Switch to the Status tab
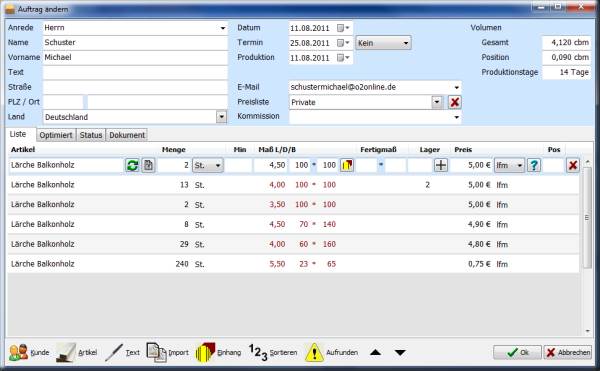 click(x=91, y=135)
